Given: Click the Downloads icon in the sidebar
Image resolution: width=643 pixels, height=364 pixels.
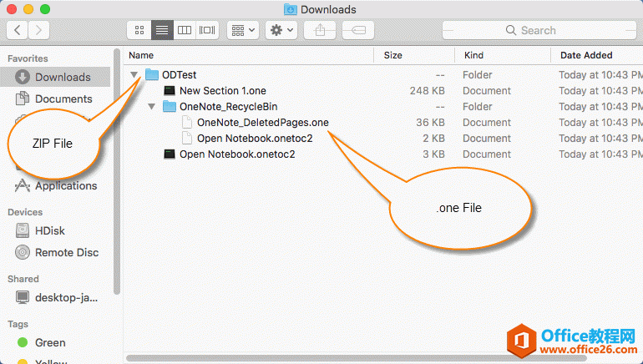Looking at the screenshot, I should [x=23, y=77].
